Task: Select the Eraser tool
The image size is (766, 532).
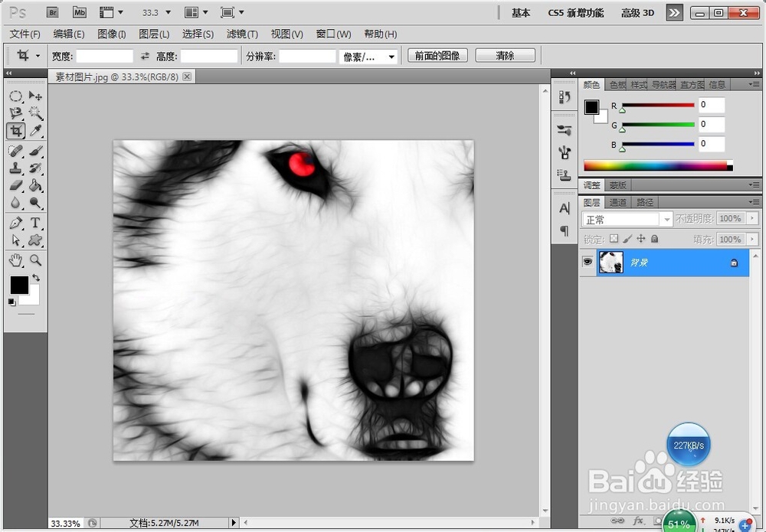Action: 15,185
